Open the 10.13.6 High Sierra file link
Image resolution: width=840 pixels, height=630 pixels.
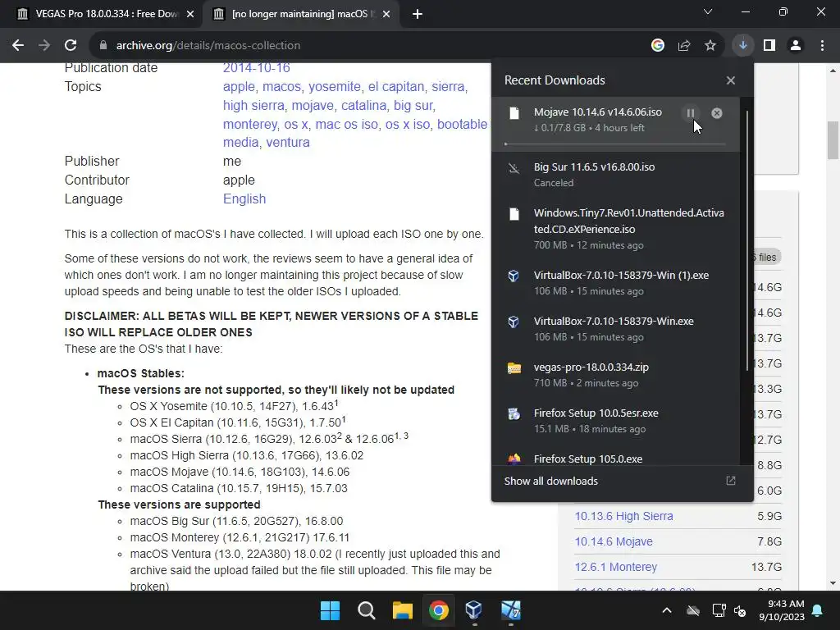click(x=623, y=516)
